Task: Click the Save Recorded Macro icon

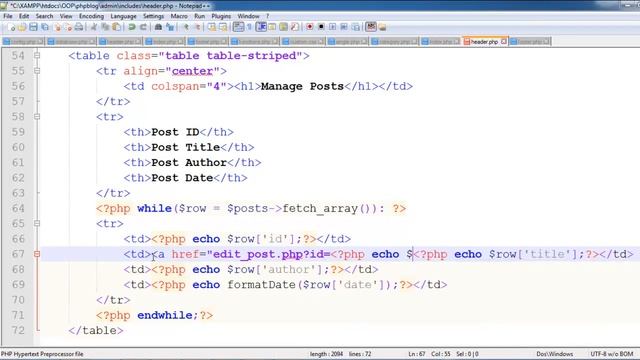Action: pyautogui.click(x=356, y=27)
